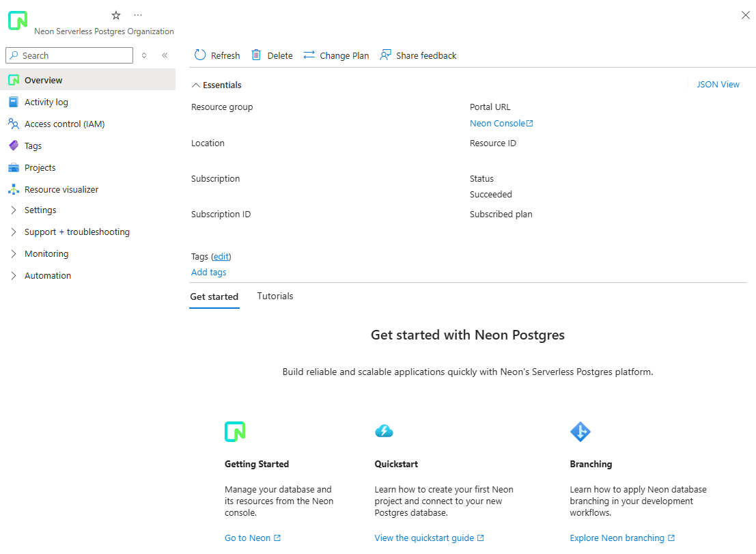
Task: Click the purple Tags icon
Action: tap(14, 146)
